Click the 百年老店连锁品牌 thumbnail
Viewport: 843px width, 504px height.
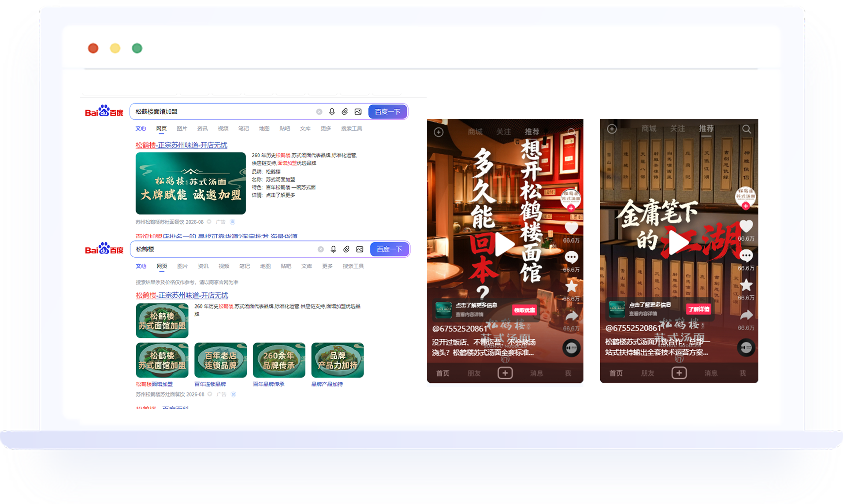click(x=220, y=360)
